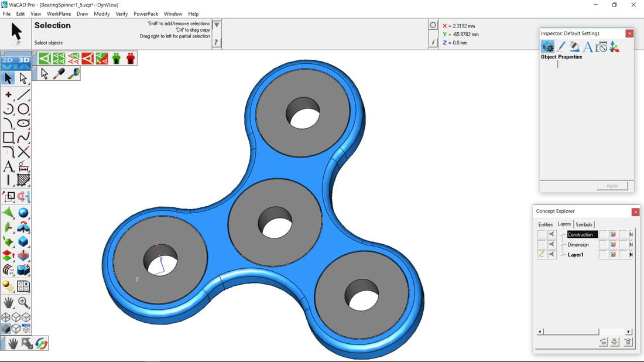Open the WorkPlane menu

(x=59, y=13)
